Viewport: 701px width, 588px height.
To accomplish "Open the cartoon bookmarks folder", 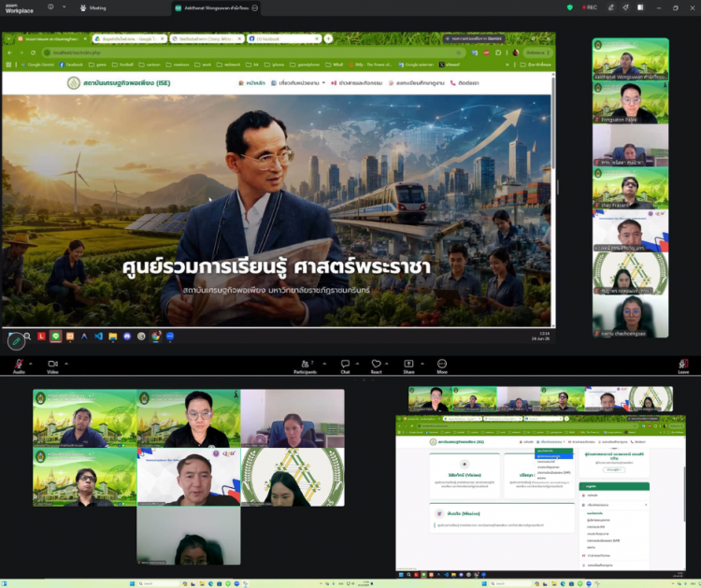I will point(150,65).
